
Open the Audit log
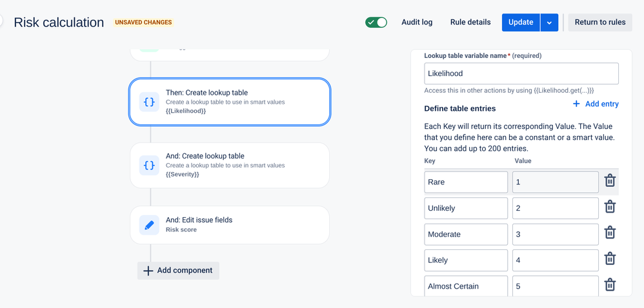coord(417,22)
